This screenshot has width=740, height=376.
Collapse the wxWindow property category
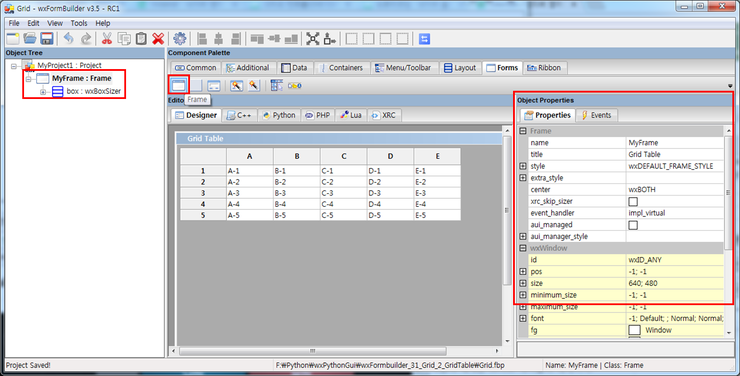pyautogui.click(x=523, y=248)
